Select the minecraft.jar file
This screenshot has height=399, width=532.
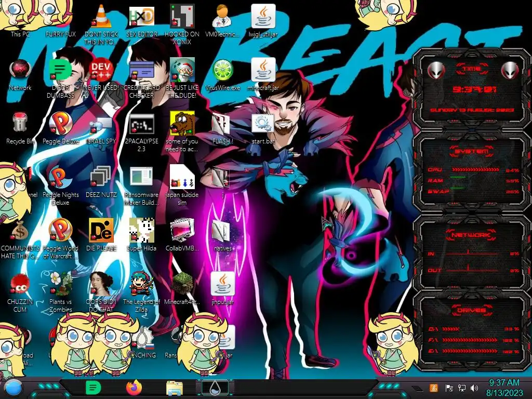pos(263,70)
